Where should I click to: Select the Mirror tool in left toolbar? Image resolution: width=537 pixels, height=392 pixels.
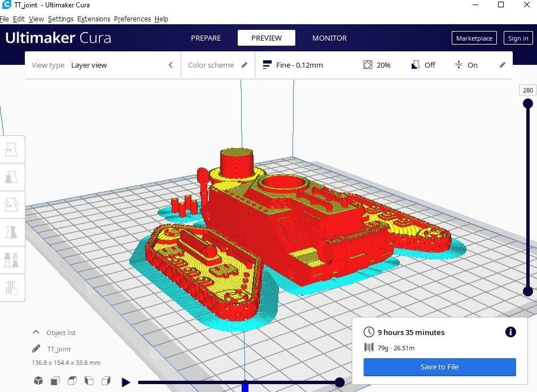11,232
